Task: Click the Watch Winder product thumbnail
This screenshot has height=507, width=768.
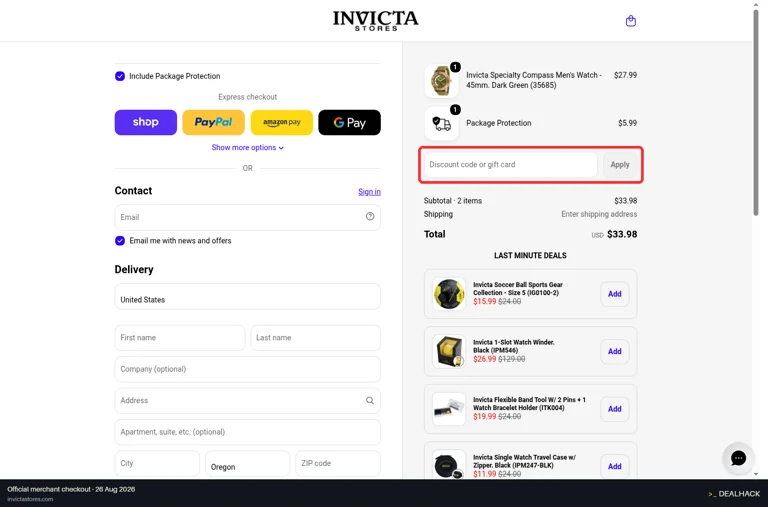Action: pyautogui.click(x=449, y=351)
